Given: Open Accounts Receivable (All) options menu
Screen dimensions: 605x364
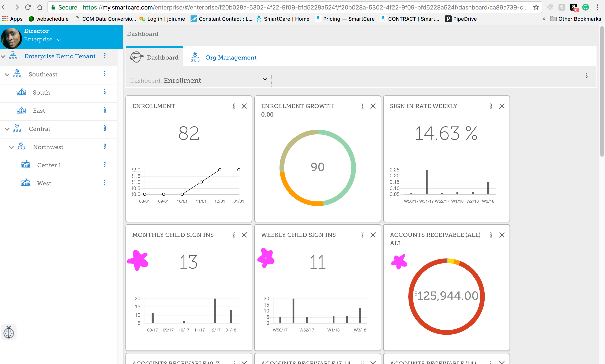Looking at the screenshot, I should click(x=491, y=235).
